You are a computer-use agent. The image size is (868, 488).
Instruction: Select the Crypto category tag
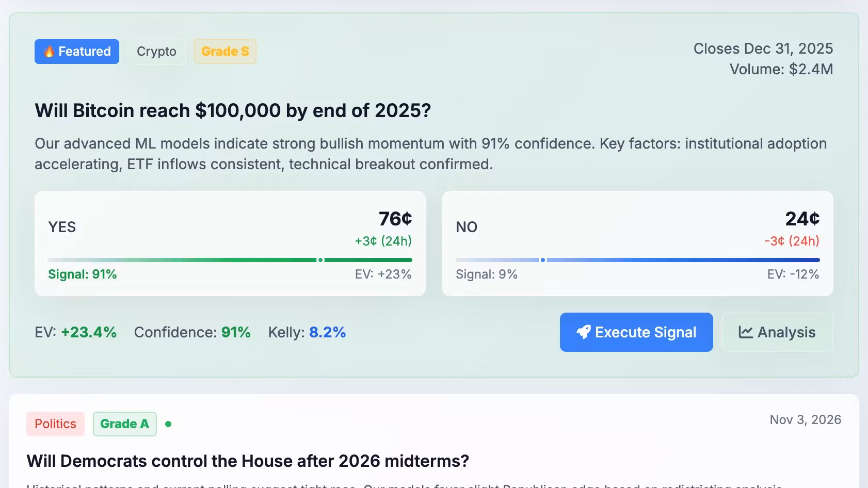point(156,52)
